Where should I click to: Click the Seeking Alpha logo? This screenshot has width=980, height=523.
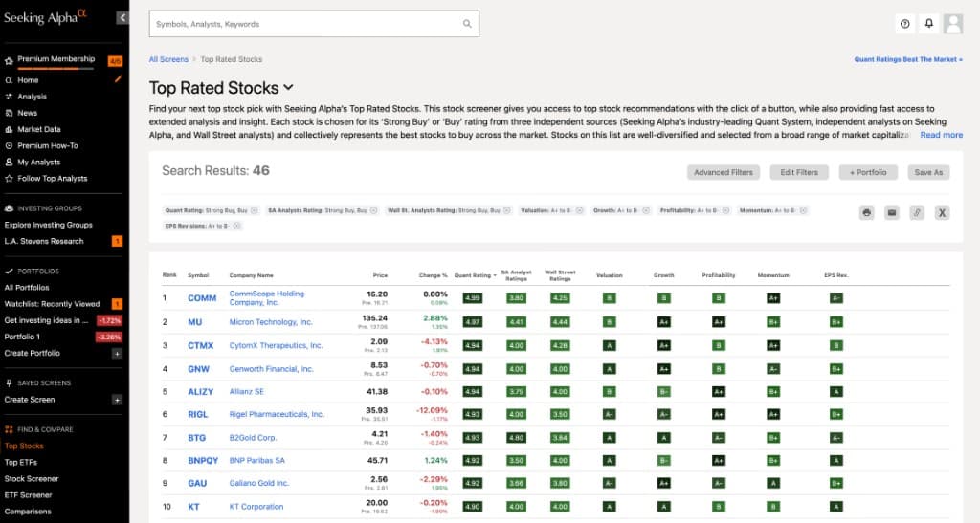coord(45,17)
